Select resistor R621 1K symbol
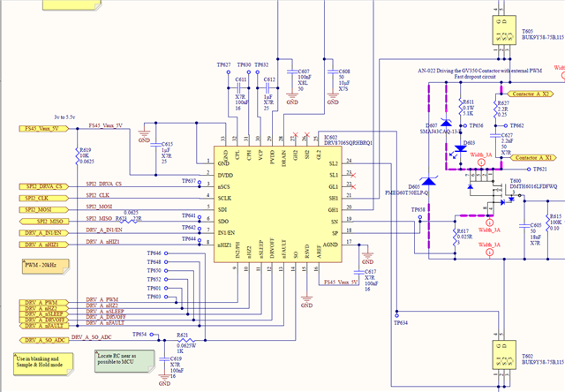Viewport: 565px width, 392px height. pos(186,340)
